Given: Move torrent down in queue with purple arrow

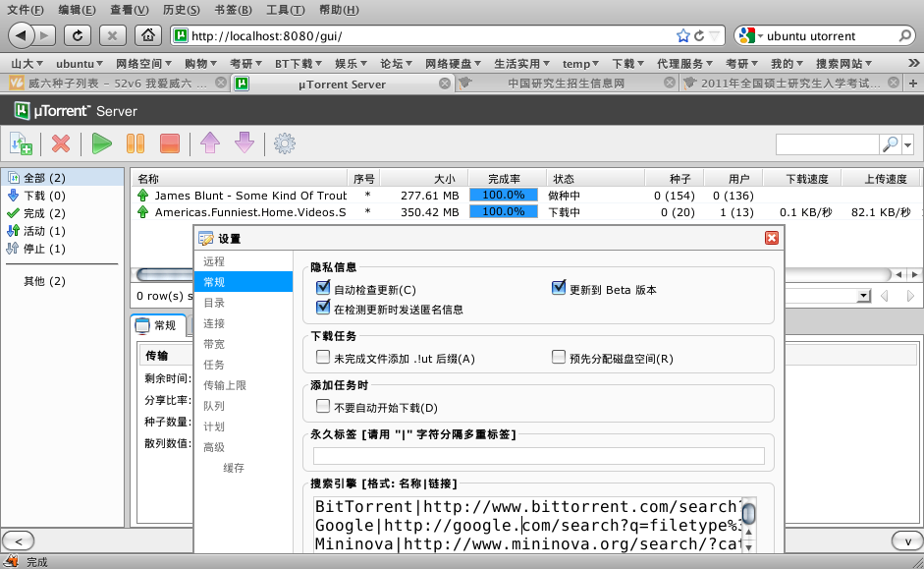Looking at the screenshot, I should 243,143.
